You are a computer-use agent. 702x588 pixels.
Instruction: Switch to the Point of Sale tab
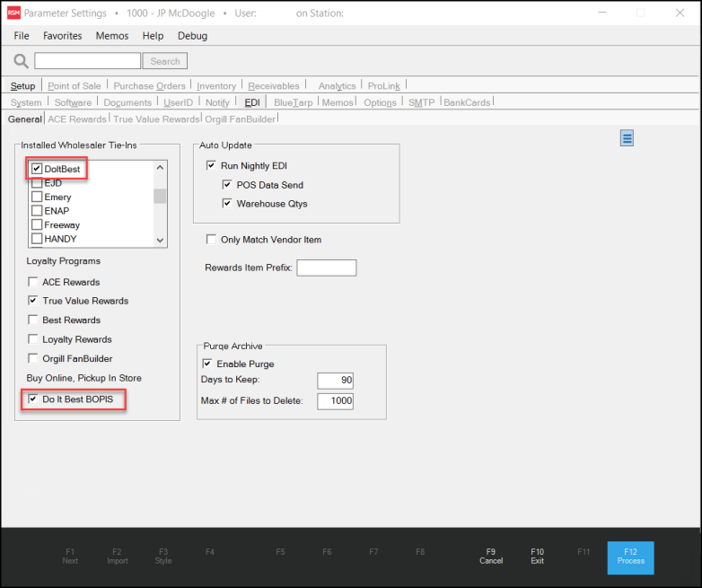[x=75, y=86]
